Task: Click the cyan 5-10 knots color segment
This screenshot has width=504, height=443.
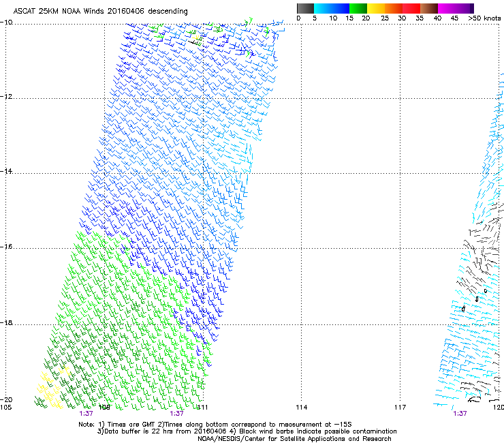Action: 323,8
